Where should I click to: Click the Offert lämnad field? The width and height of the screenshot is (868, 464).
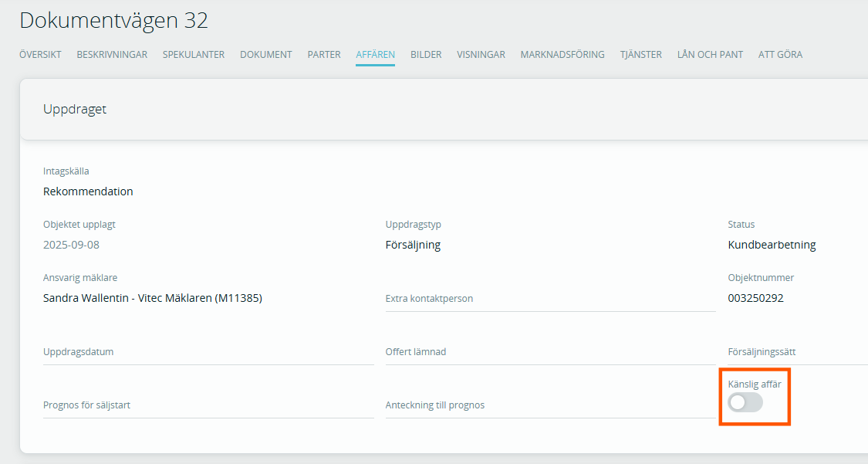(x=550, y=352)
